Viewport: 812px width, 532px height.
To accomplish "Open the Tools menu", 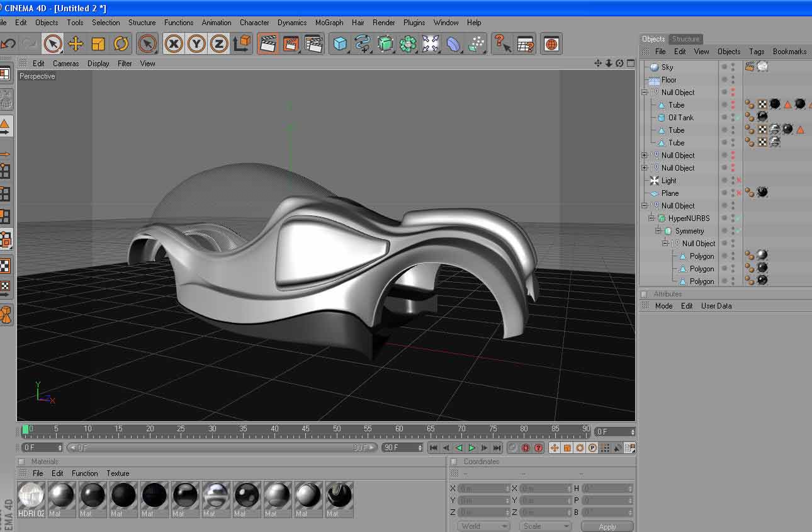I will [x=75, y=23].
